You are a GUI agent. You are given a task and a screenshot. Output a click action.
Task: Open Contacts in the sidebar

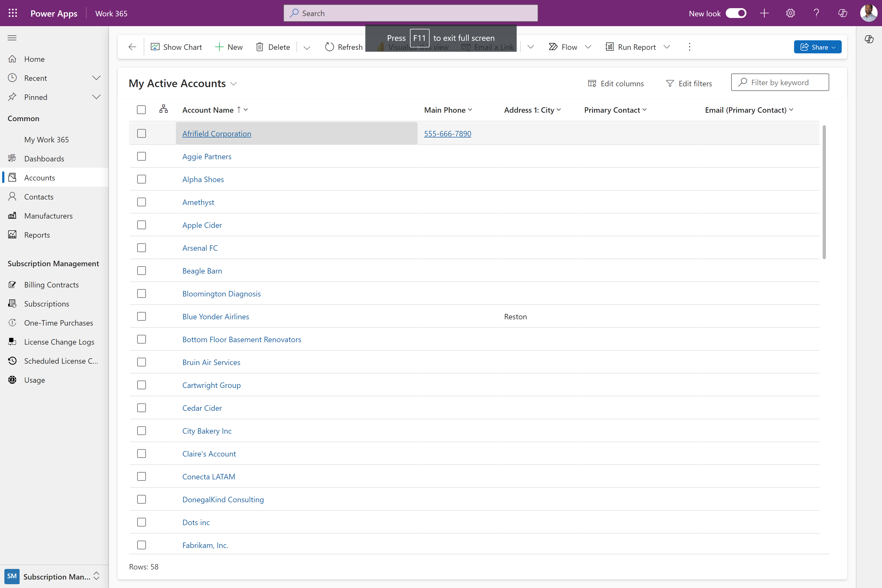click(x=39, y=197)
